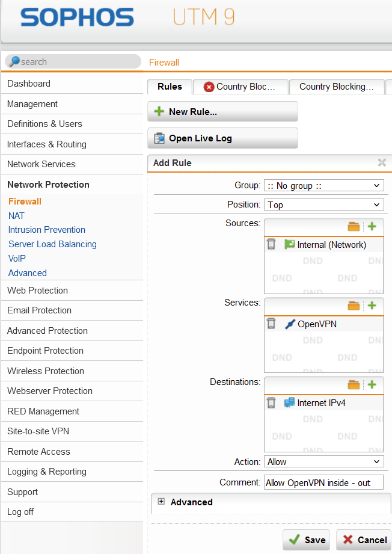Screen dimensions: 392x554
Task: Save the firewall rule
Action: [307, 540]
